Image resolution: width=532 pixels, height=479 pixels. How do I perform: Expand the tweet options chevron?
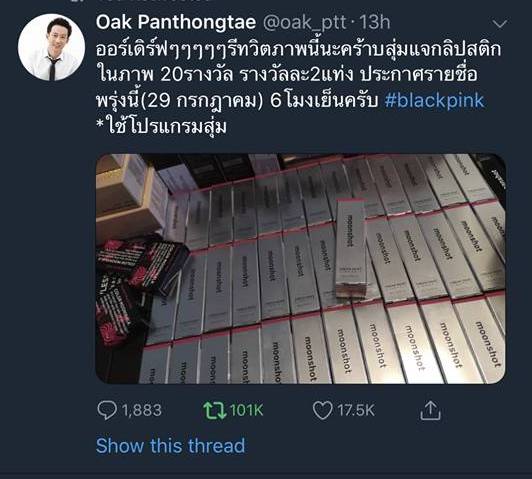(499, 23)
